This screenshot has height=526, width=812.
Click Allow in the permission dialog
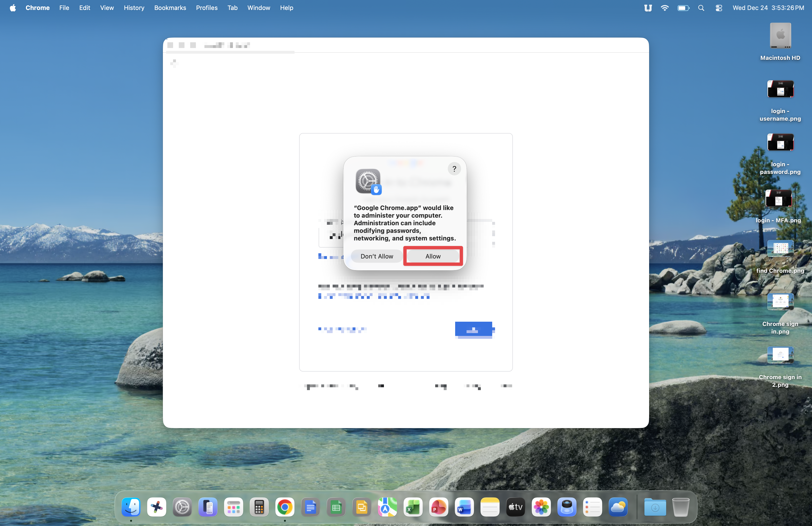pos(433,256)
